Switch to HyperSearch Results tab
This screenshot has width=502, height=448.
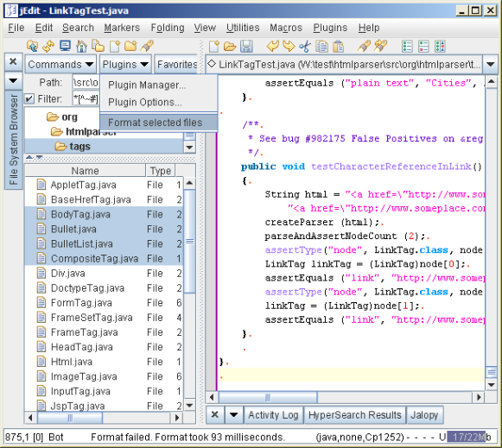click(x=354, y=415)
